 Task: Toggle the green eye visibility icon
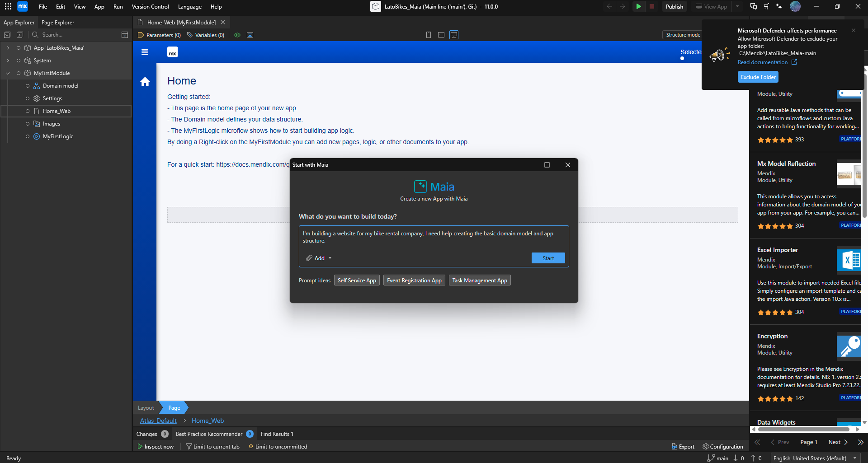237,35
